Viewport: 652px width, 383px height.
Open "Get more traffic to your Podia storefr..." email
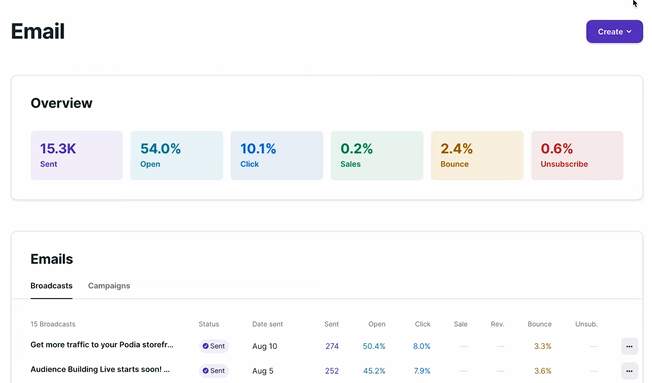(102, 345)
